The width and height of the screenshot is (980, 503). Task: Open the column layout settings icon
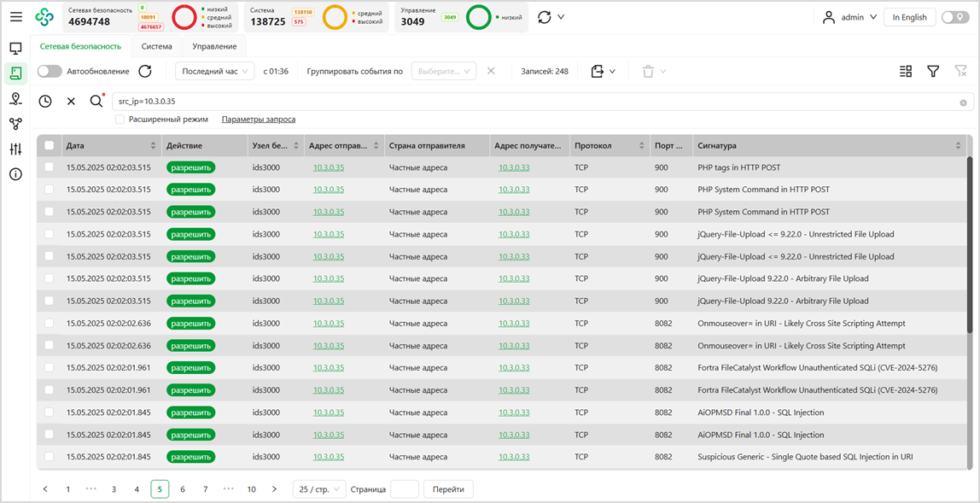[x=906, y=72]
